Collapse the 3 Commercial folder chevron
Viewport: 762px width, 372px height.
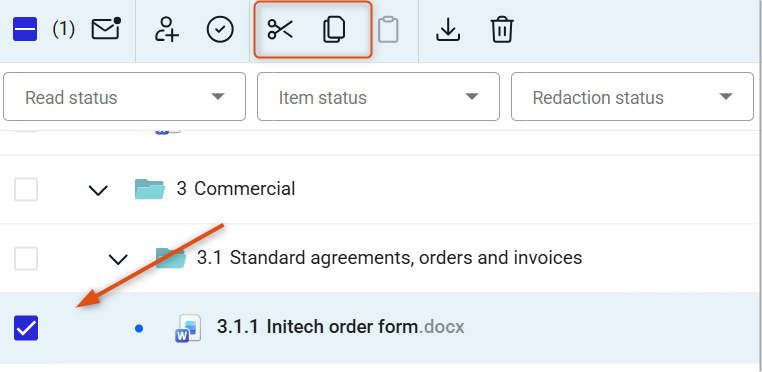(98, 190)
